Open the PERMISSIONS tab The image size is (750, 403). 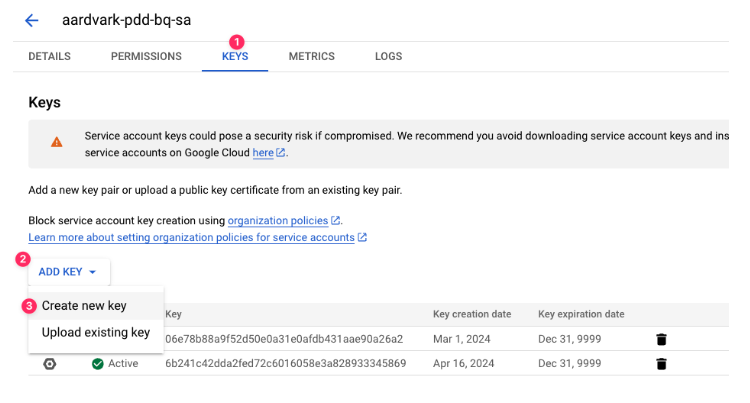pyautogui.click(x=146, y=57)
